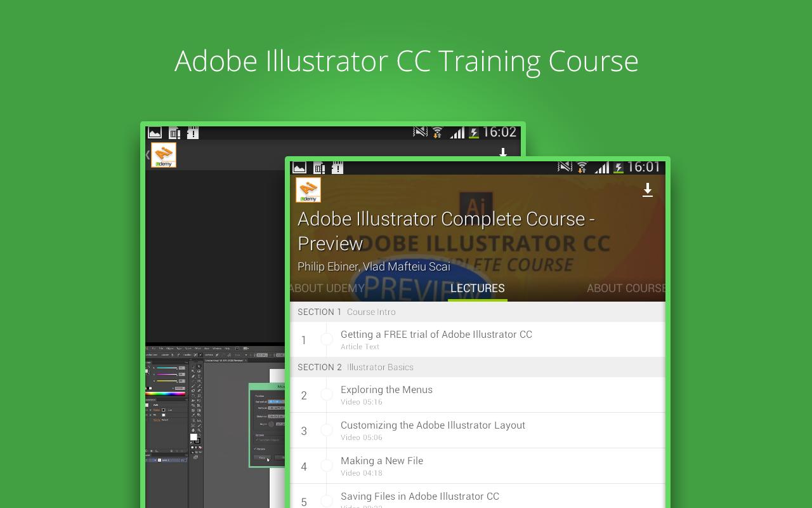Tap the SIM card icon in the 16:01 status bar
Image resolution: width=812 pixels, height=508 pixels.
click(x=319, y=168)
